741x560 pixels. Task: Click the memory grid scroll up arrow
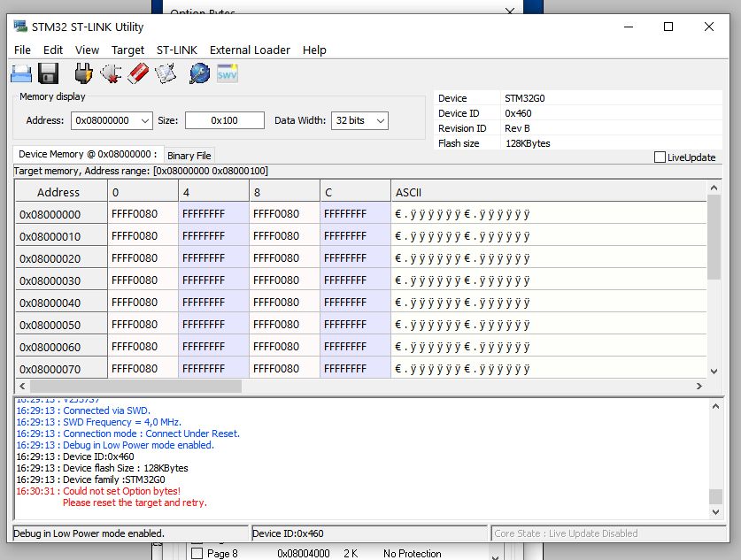(x=714, y=188)
